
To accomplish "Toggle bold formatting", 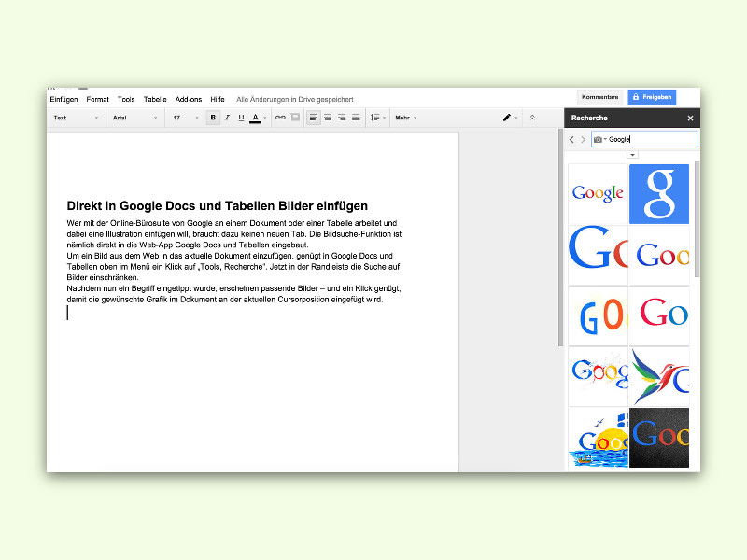I will pyautogui.click(x=213, y=118).
